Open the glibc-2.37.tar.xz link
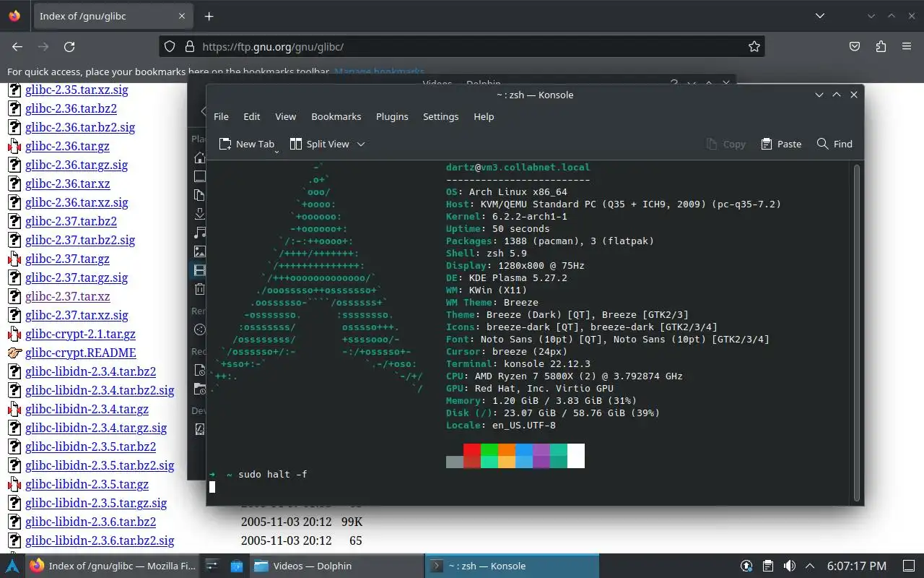Viewport: 924px width, 578px height. [x=68, y=296]
